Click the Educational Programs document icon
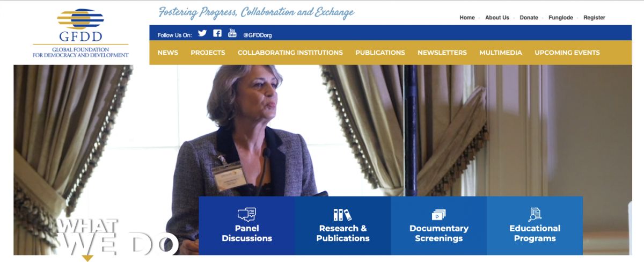The height and width of the screenshot is (262, 644). click(x=535, y=214)
